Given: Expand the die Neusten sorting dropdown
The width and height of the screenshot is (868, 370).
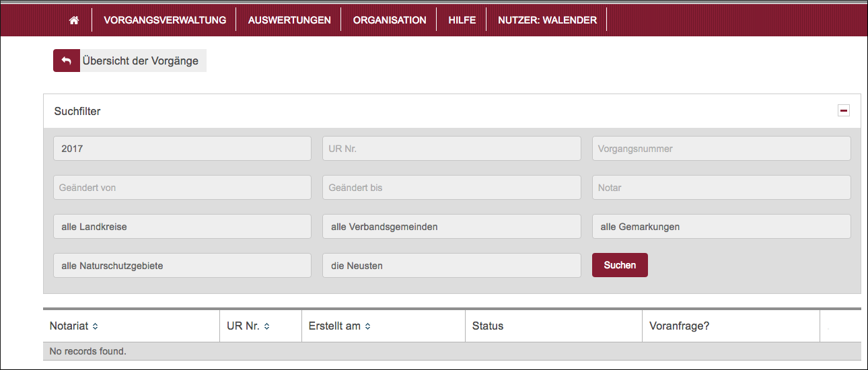Looking at the screenshot, I should 451,266.
